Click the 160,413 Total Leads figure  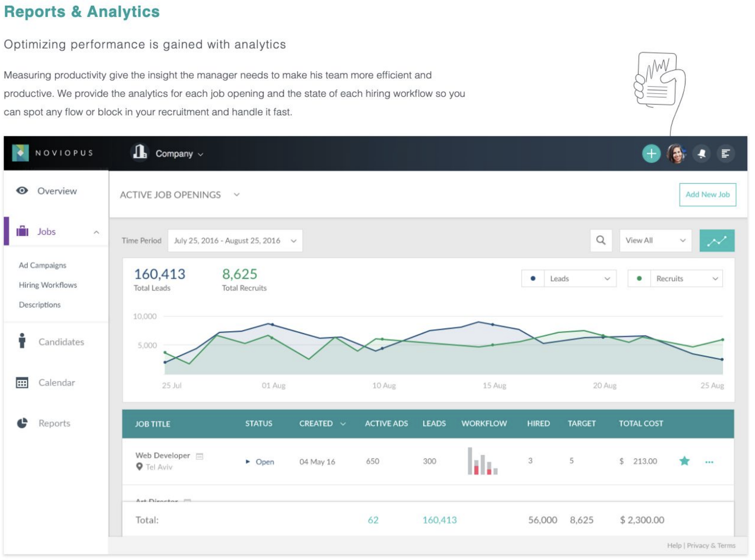pos(159,274)
